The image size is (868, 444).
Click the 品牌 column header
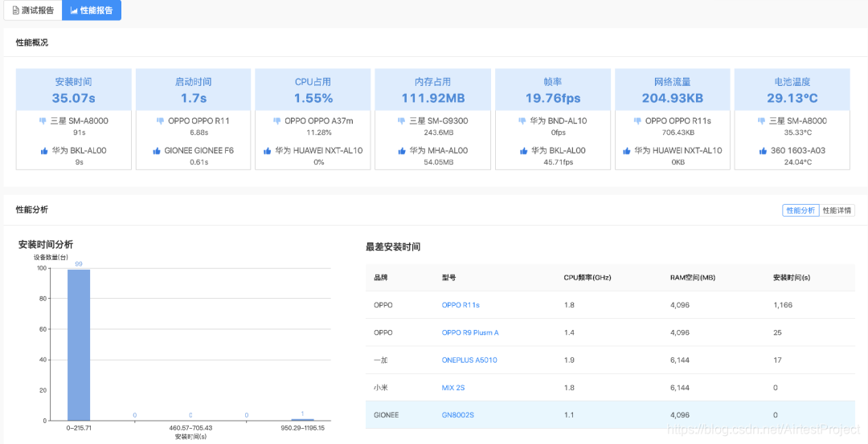381,278
